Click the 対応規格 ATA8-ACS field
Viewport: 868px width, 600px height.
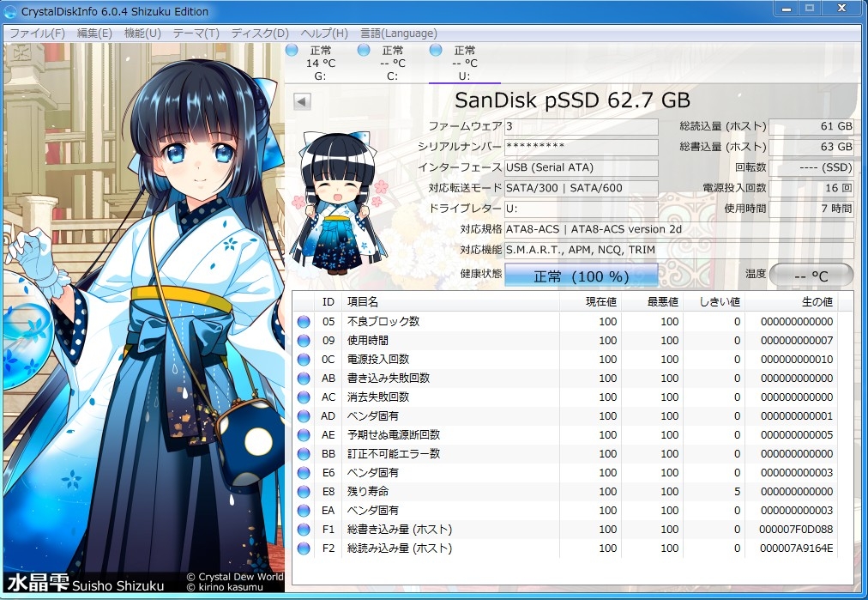679,229
